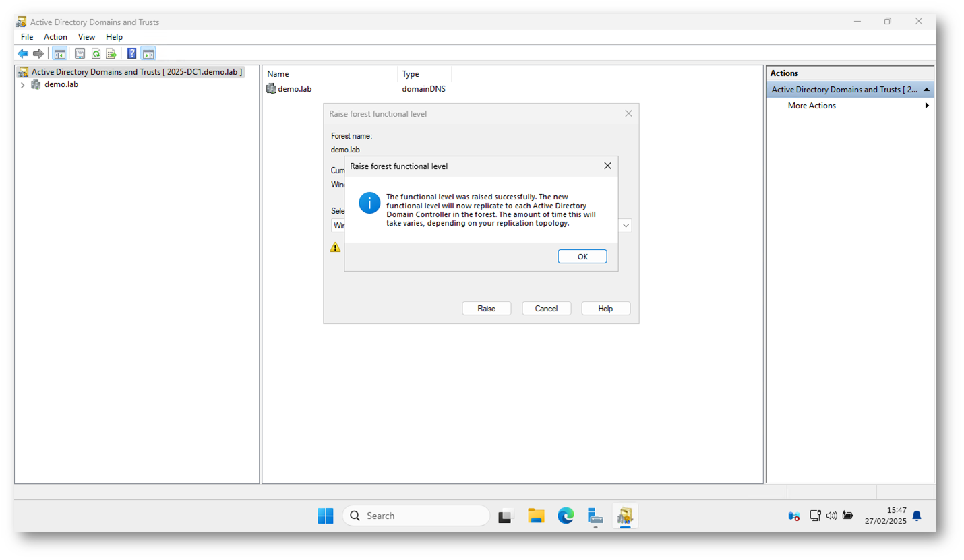Launch Microsoft Edge from the taskbar
This screenshot has height=560, width=964.
tap(566, 516)
